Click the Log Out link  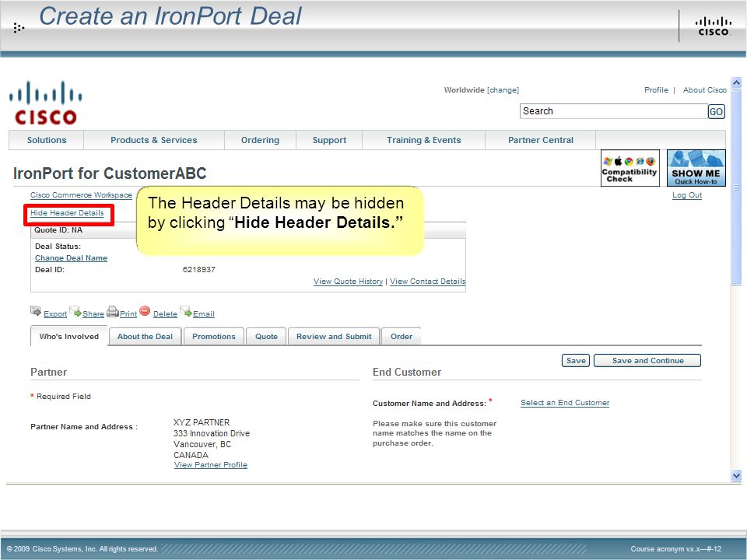pyautogui.click(x=687, y=194)
